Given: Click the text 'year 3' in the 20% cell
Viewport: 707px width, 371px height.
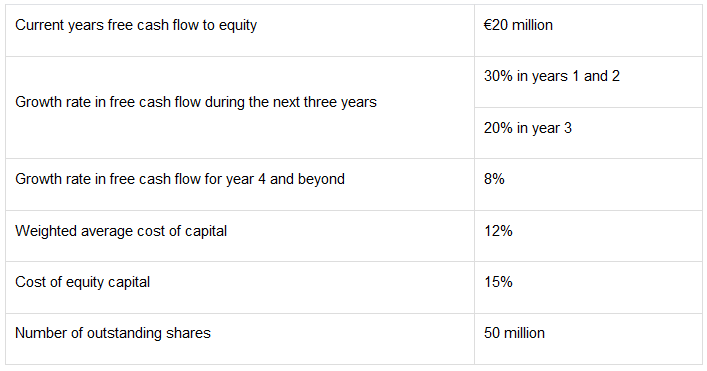Looking at the screenshot, I should (x=552, y=129).
